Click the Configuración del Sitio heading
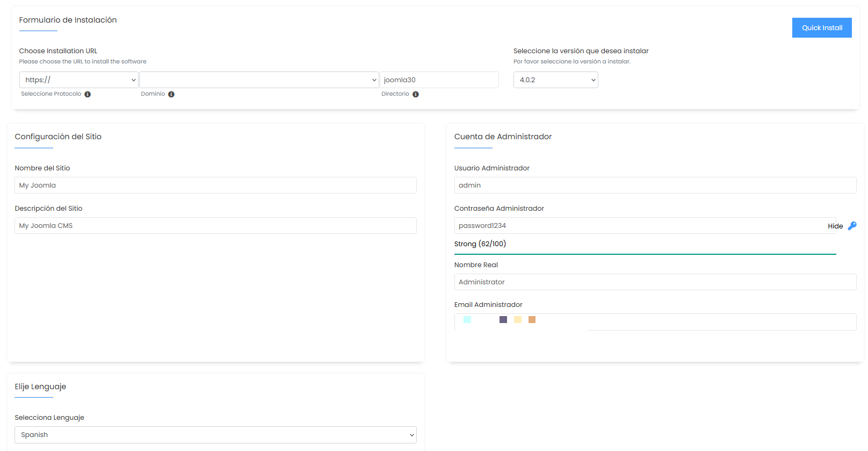Viewport: 868px width, 451px height. [58, 137]
